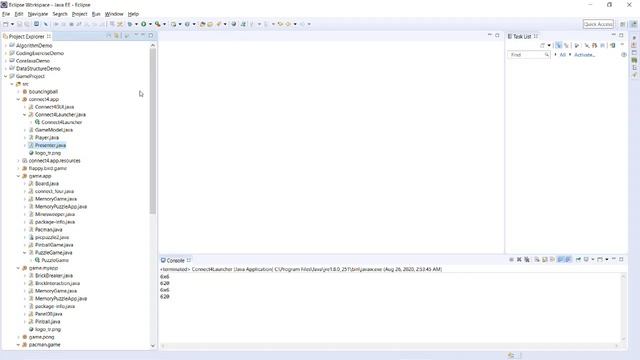Open the Project menu
This screenshot has width=640, height=360.
click(79, 14)
